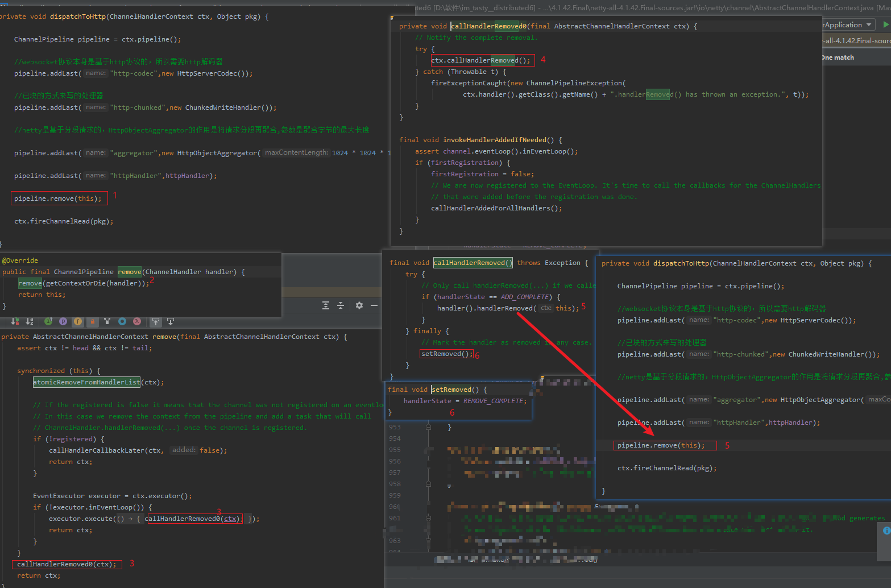Click the REMOVE_COMPLETE constant
This screenshot has height=588, width=891.
click(494, 401)
